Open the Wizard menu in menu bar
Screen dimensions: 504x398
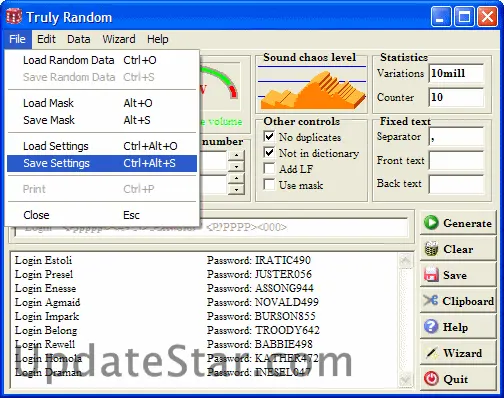pyautogui.click(x=119, y=39)
